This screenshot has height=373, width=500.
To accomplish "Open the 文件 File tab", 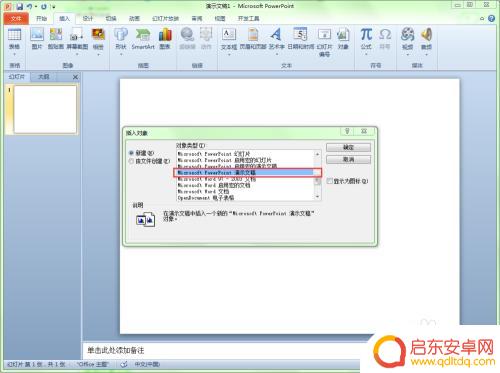I will coord(16,18).
